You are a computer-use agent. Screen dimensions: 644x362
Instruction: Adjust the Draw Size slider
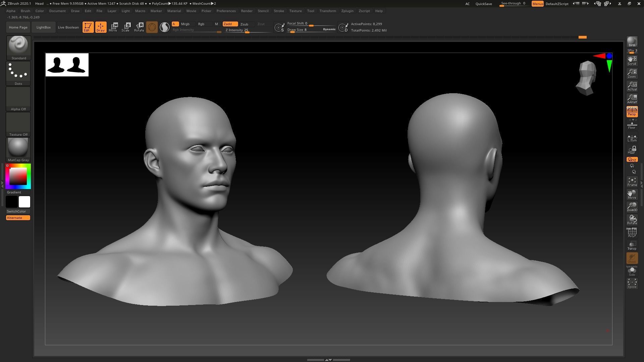[x=311, y=30]
